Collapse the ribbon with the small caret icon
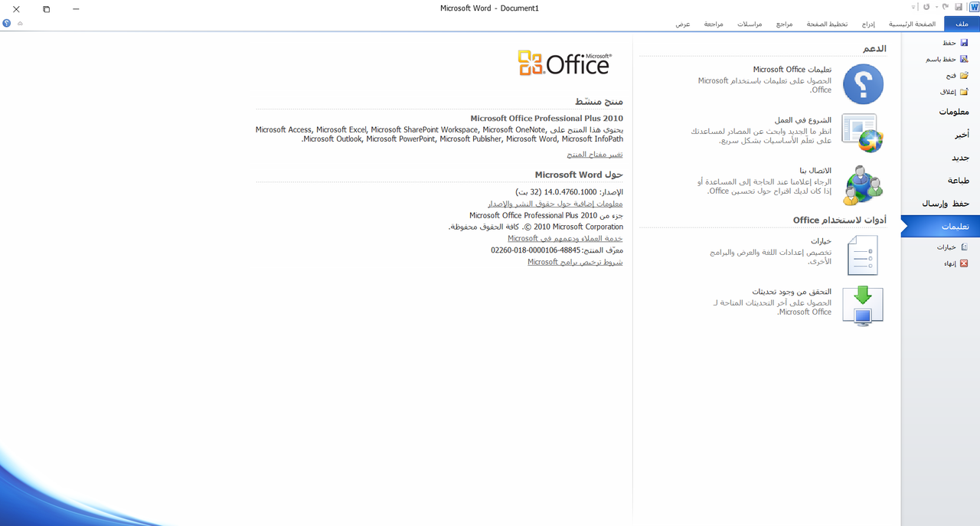This screenshot has width=980, height=526. [20, 24]
